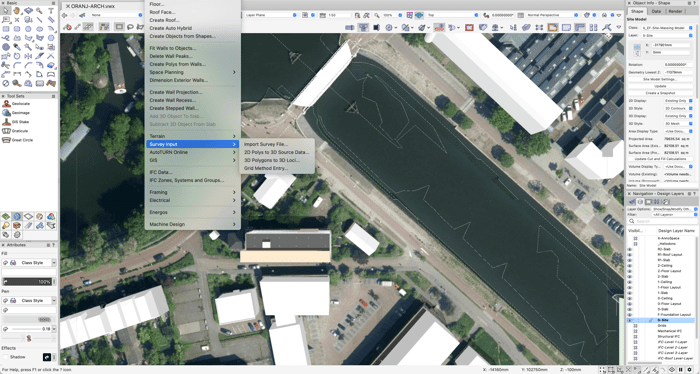Select the Text tool
Viewport: 700px width, 374px height.
click(x=51, y=10)
